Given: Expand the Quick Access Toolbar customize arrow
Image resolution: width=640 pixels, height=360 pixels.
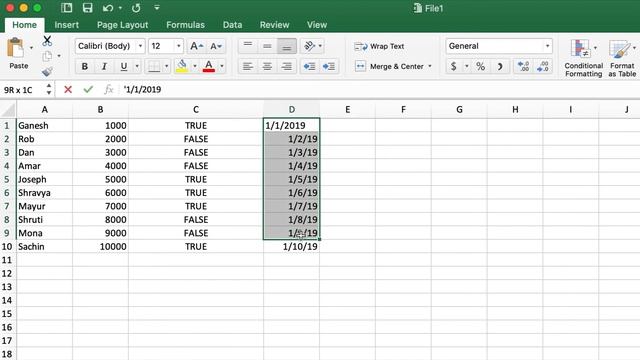Looking at the screenshot, I should point(157,8).
